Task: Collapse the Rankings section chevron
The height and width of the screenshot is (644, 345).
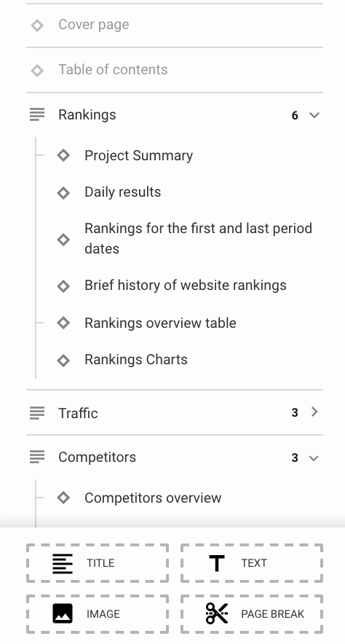Action: [x=314, y=115]
